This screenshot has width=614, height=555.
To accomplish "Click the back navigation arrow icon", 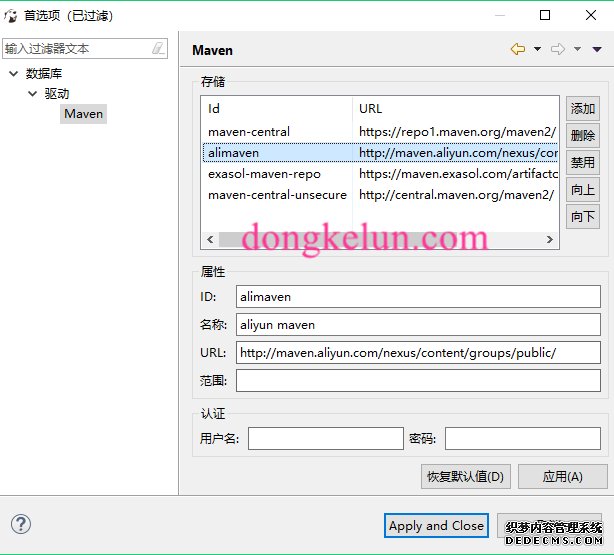I will tap(517, 49).
